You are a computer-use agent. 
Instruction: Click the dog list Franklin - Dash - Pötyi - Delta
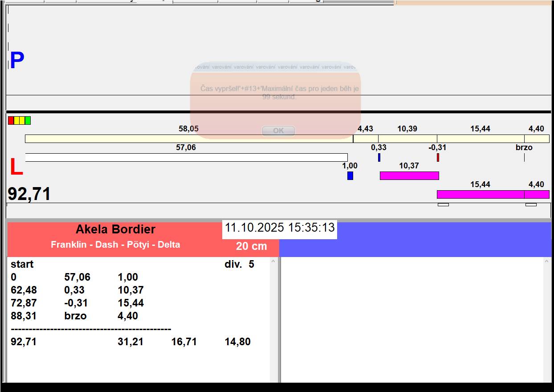[x=115, y=245]
